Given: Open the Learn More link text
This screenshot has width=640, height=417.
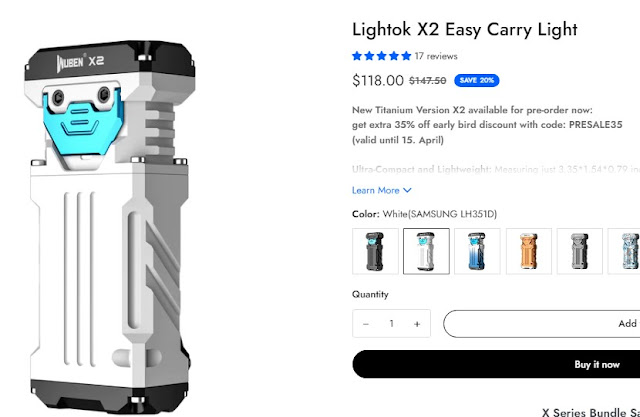Looking at the screenshot, I should (x=376, y=190).
